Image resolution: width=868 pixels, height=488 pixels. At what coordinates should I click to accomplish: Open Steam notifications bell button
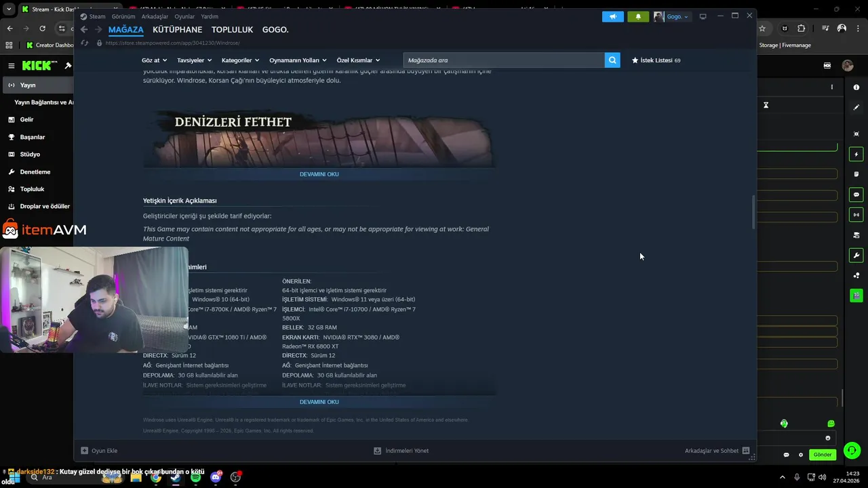pos(637,16)
